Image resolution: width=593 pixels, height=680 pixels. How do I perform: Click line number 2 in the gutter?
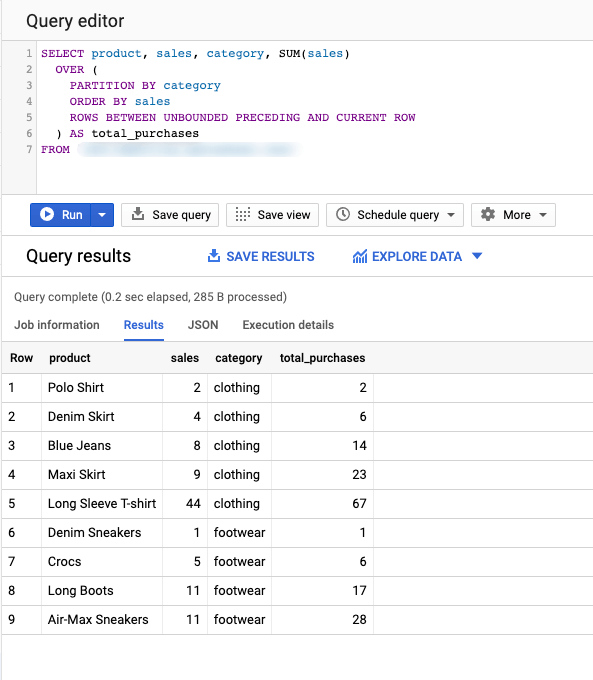coord(29,69)
